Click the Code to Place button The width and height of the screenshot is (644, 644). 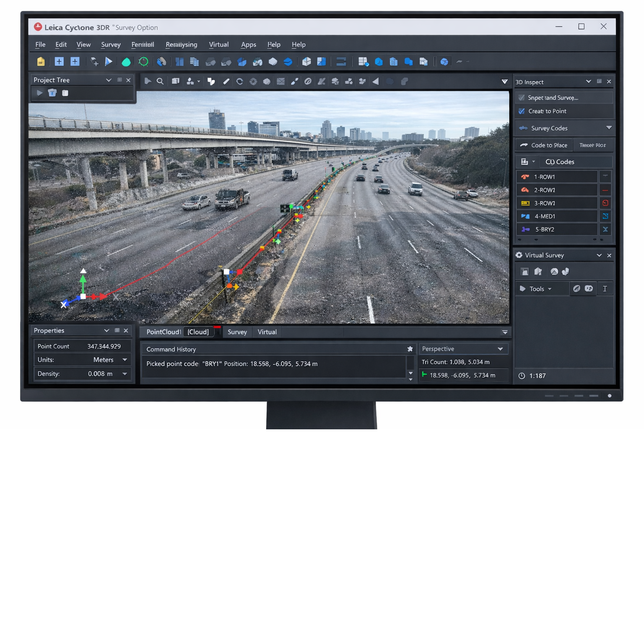[x=544, y=145]
